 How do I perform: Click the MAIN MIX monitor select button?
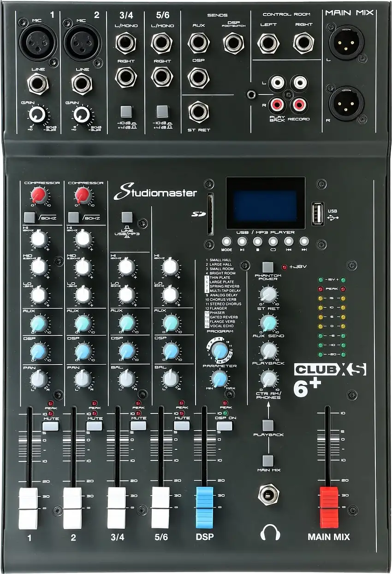[x=267, y=460]
